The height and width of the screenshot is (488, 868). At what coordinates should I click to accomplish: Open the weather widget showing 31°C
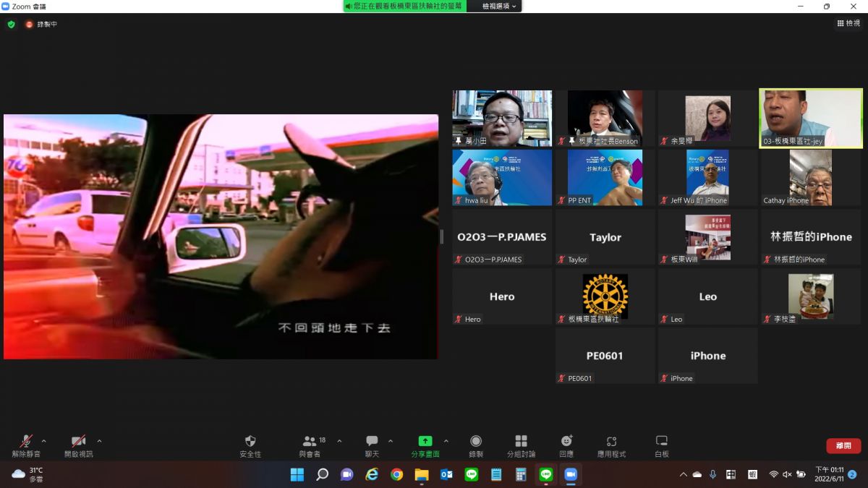tap(27, 474)
